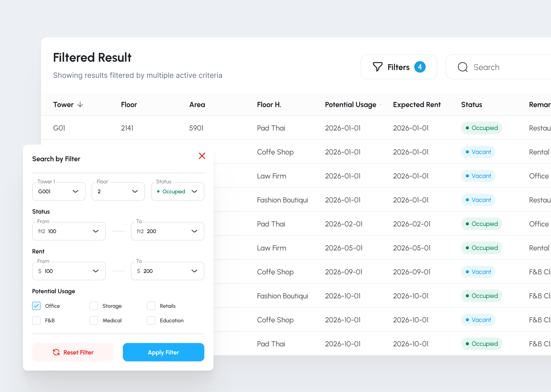Check the Retails usage checkbox
This screenshot has width=551, height=392.
click(x=151, y=306)
